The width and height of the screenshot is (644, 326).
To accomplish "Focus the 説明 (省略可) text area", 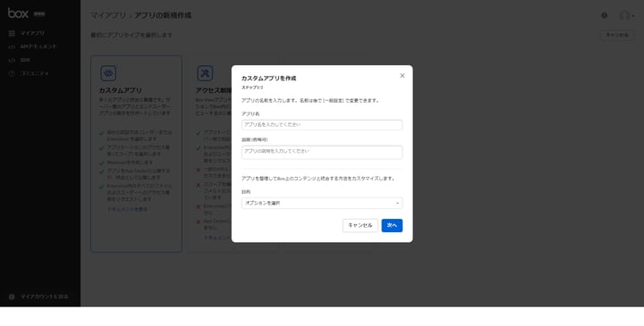I will pyautogui.click(x=322, y=152).
